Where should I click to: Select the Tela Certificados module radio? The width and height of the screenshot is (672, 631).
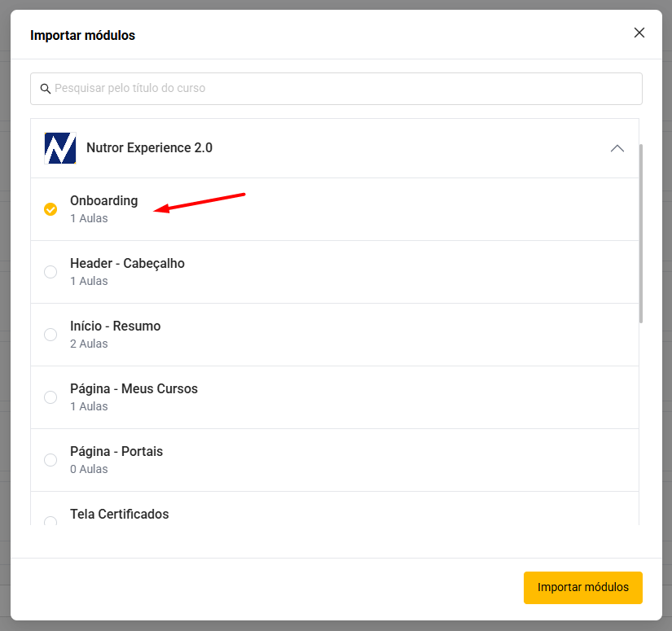point(51,520)
